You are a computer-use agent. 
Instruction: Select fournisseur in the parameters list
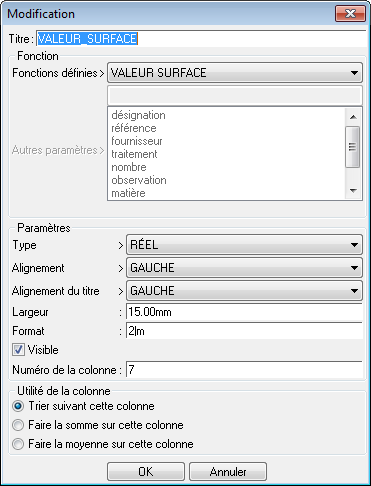coord(137,141)
